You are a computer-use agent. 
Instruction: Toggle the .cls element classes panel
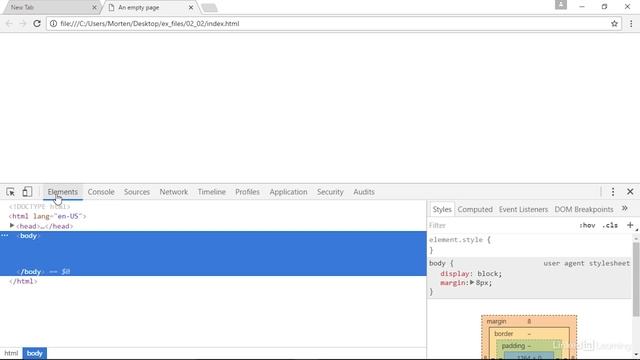click(610, 225)
